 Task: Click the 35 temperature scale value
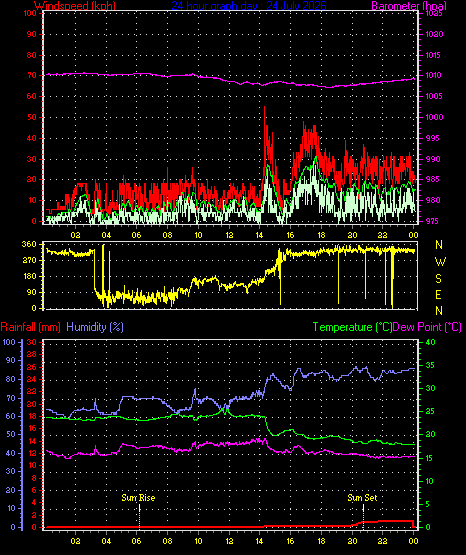pos(430,365)
